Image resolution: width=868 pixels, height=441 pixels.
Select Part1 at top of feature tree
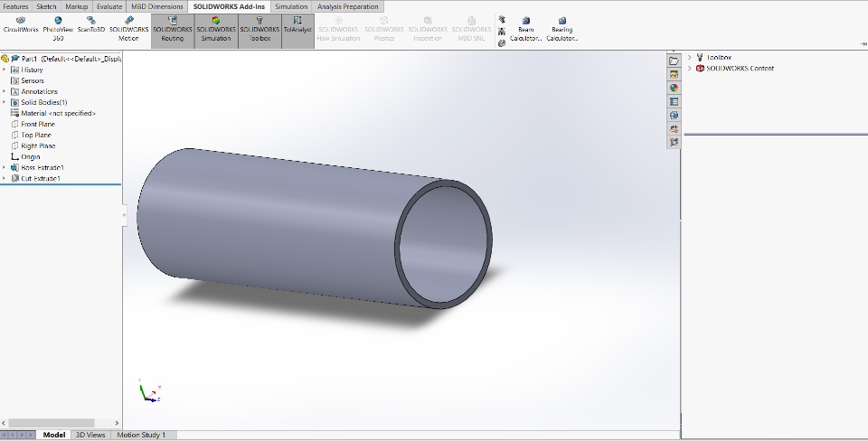(x=61, y=59)
